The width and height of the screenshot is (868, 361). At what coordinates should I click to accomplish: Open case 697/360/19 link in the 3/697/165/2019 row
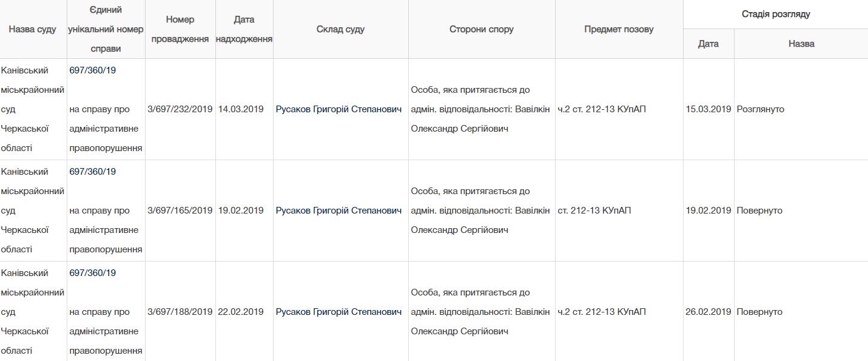tap(93, 172)
